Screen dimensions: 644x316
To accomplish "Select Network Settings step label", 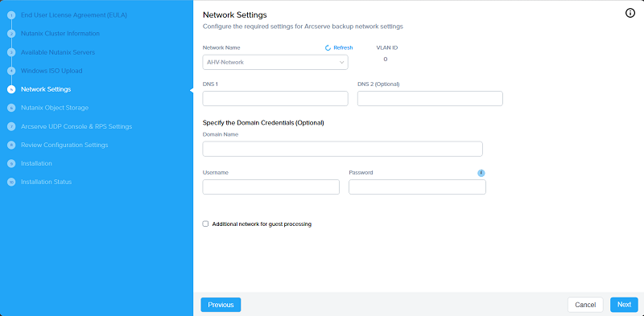I will pos(46,89).
